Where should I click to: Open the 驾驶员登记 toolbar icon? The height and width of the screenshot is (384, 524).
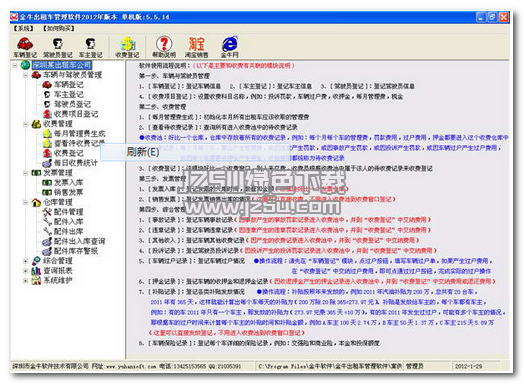click(x=58, y=47)
